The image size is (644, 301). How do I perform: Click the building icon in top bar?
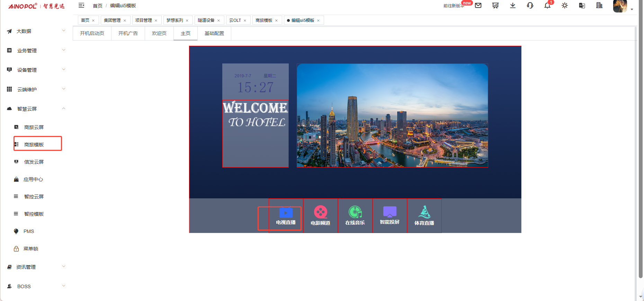pyautogui.click(x=599, y=6)
